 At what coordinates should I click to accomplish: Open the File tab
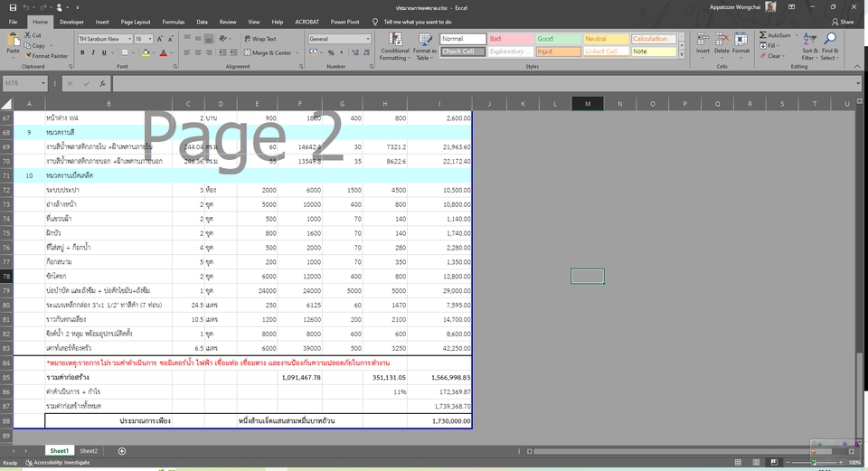click(x=13, y=22)
